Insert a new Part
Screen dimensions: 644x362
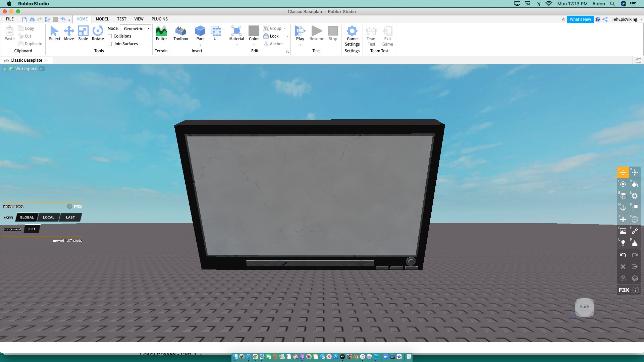200,34
